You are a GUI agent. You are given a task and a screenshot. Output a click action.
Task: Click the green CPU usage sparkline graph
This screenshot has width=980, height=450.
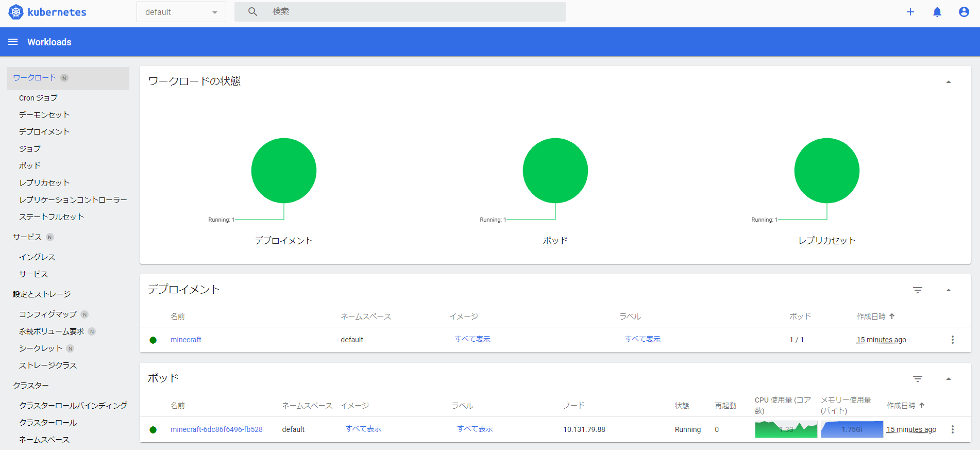[x=786, y=429]
